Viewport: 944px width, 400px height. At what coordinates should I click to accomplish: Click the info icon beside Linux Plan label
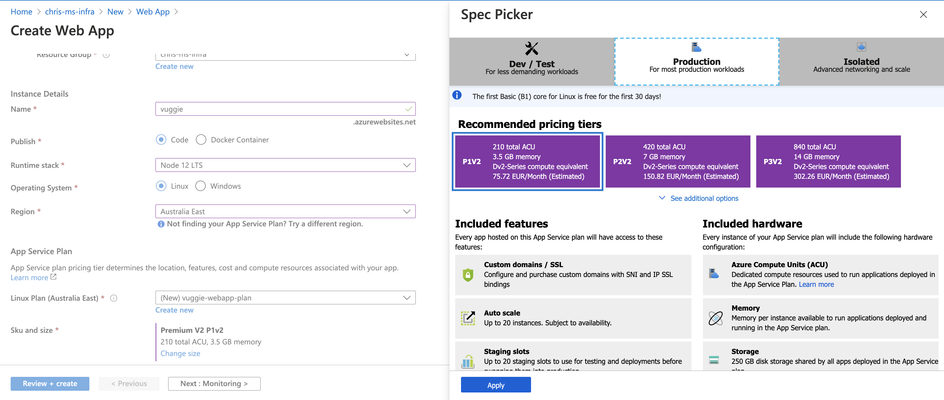coord(114,298)
